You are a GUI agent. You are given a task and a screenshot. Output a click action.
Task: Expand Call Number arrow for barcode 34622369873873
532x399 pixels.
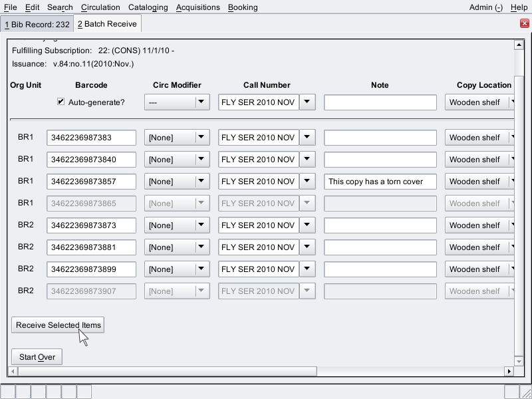pos(307,225)
